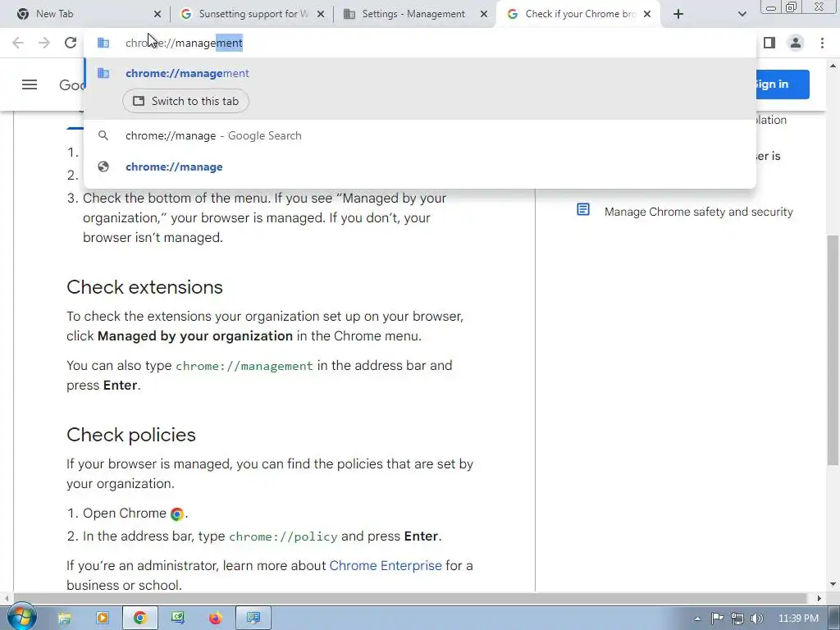Launch Windows Media Player from taskbar

pyautogui.click(x=103, y=619)
